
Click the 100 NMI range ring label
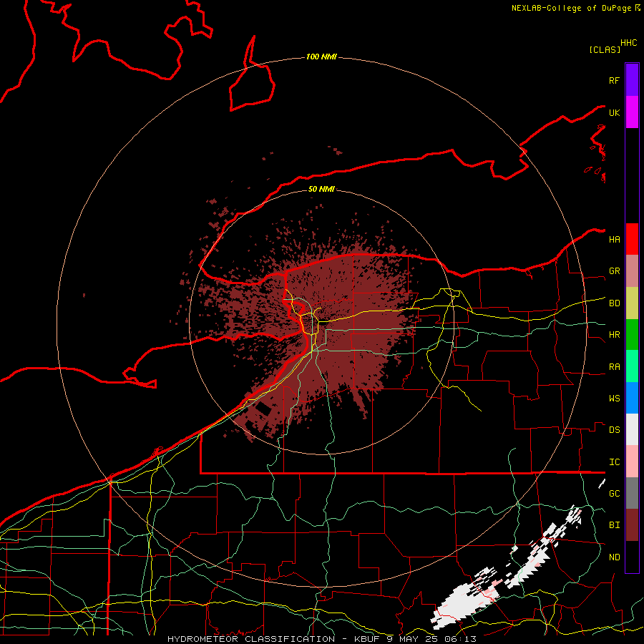coord(321,57)
